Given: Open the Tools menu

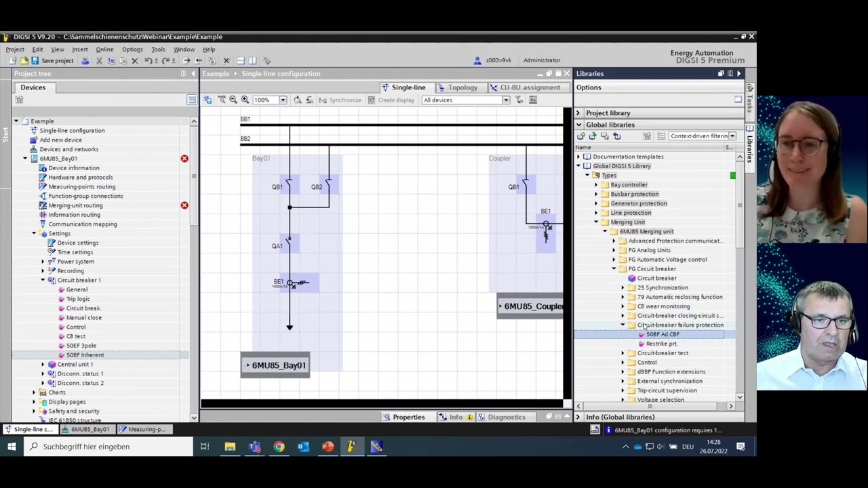Looking at the screenshot, I should [x=158, y=49].
